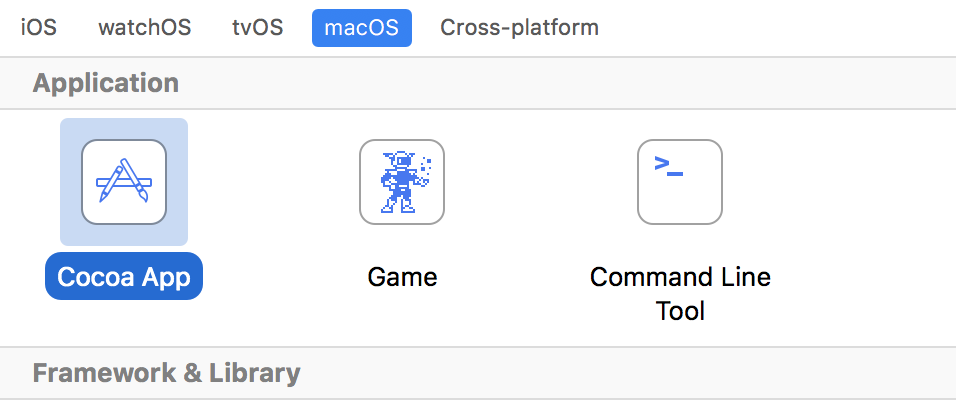Go to the Cross-platform tab
956x414 pixels.
click(x=519, y=27)
